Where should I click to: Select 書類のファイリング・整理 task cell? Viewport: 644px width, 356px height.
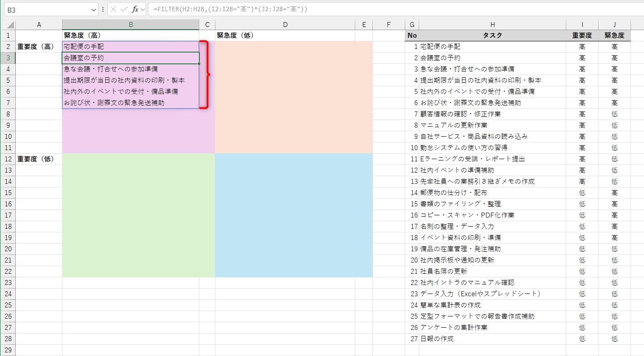[x=492, y=204]
